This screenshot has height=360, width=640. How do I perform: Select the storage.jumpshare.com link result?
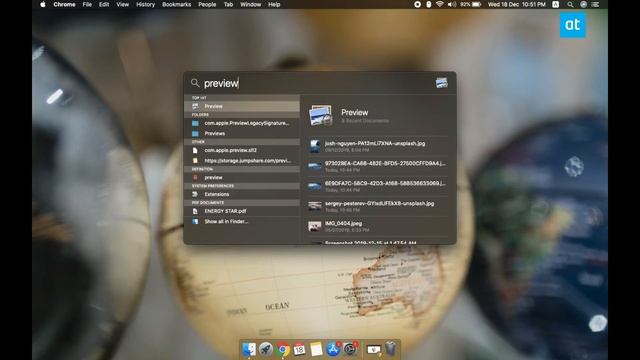point(242,161)
